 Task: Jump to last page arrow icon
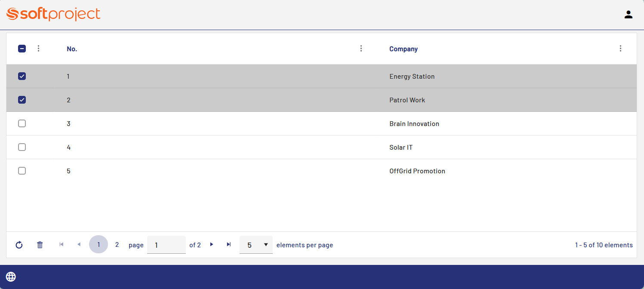pyautogui.click(x=228, y=245)
